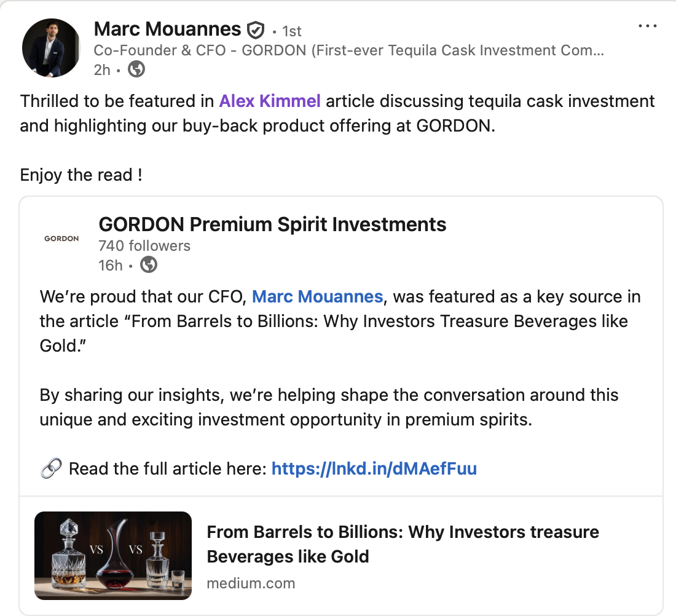
Task: Click the Co-Founder & CFO headline text
Action: (x=348, y=50)
